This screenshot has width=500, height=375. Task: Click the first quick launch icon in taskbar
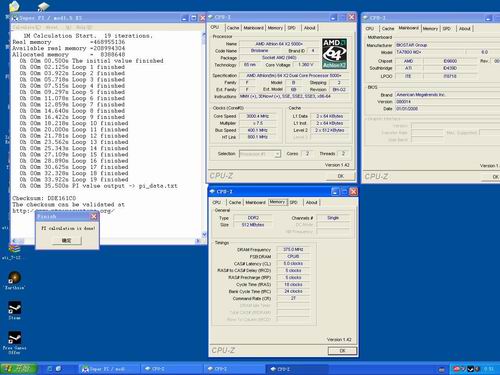click(50, 369)
